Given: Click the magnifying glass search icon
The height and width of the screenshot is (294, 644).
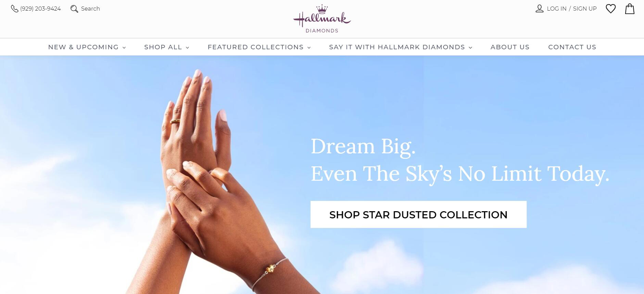Looking at the screenshot, I should coord(74,9).
